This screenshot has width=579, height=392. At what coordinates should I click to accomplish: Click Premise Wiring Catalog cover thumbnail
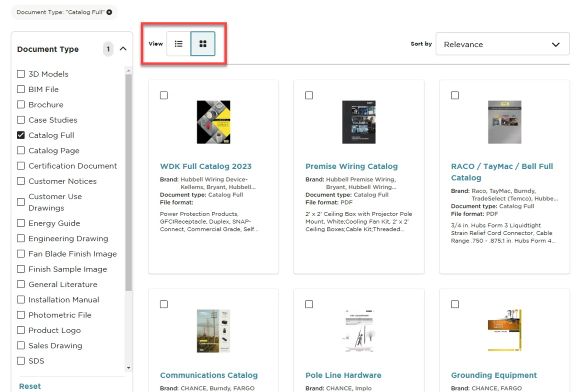click(x=359, y=122)
